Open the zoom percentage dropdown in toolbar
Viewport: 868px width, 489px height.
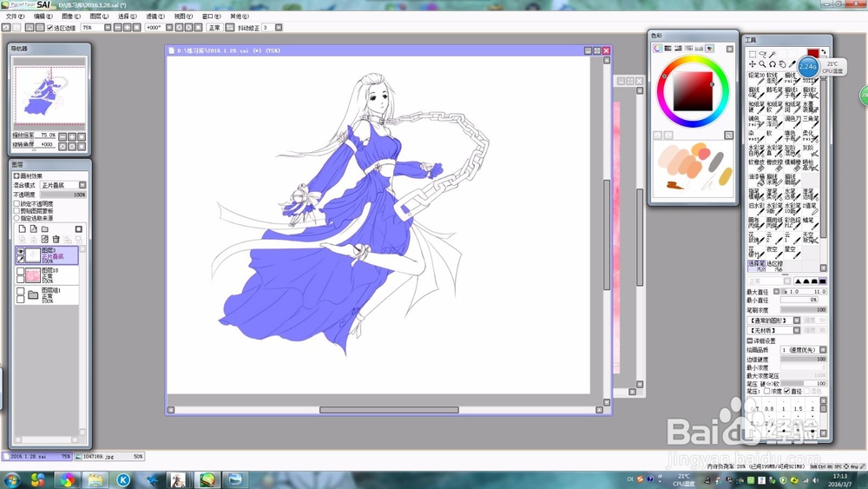[x=108, y=27]
